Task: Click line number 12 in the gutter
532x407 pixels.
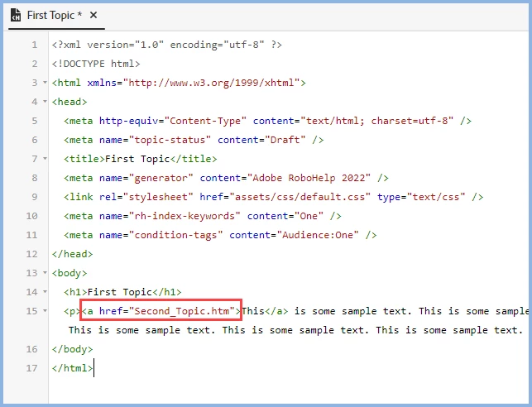Action: 32,254
